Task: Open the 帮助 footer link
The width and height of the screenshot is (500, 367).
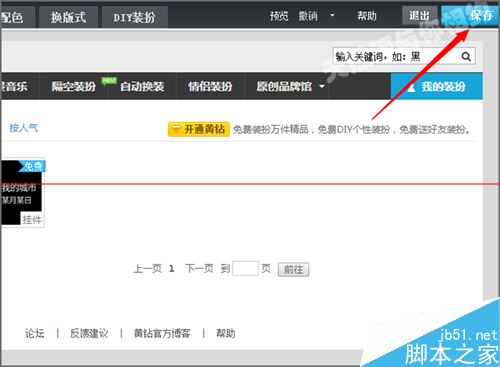Action: 226,333
